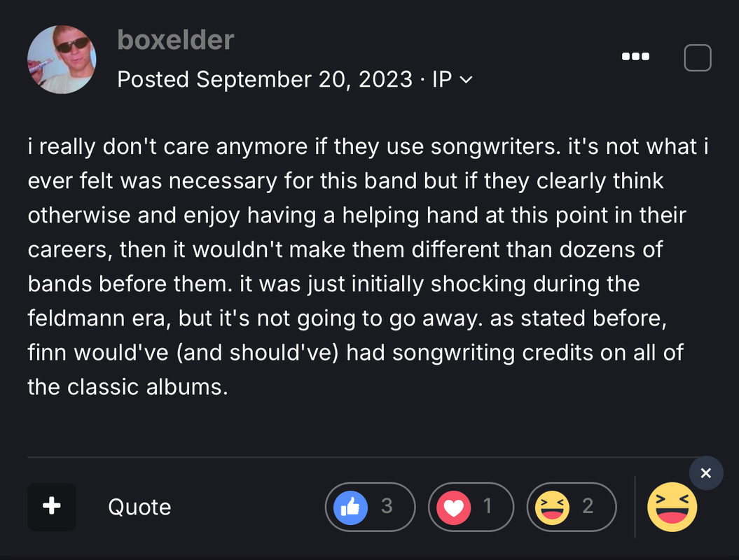
Task: Click the plus multiquote button
Action: point(52,507)
